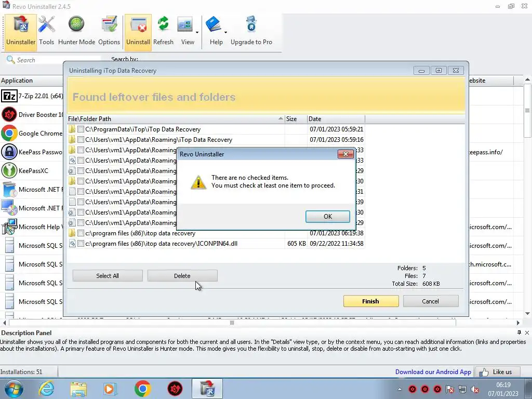Click the Finish button
This screenshot has width=532, height=399.
click(x=370, y=301)
